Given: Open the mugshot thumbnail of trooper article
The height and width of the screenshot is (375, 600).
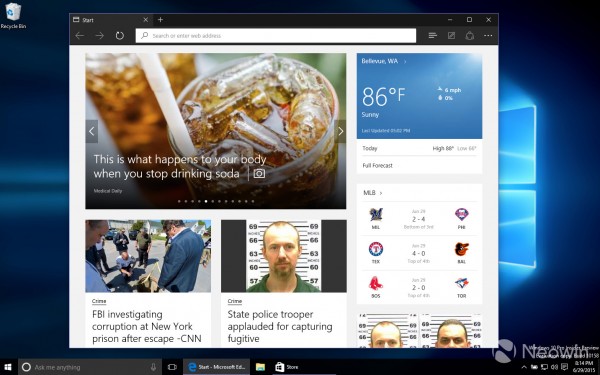Looking at the screenshot, I should [284, 256].
